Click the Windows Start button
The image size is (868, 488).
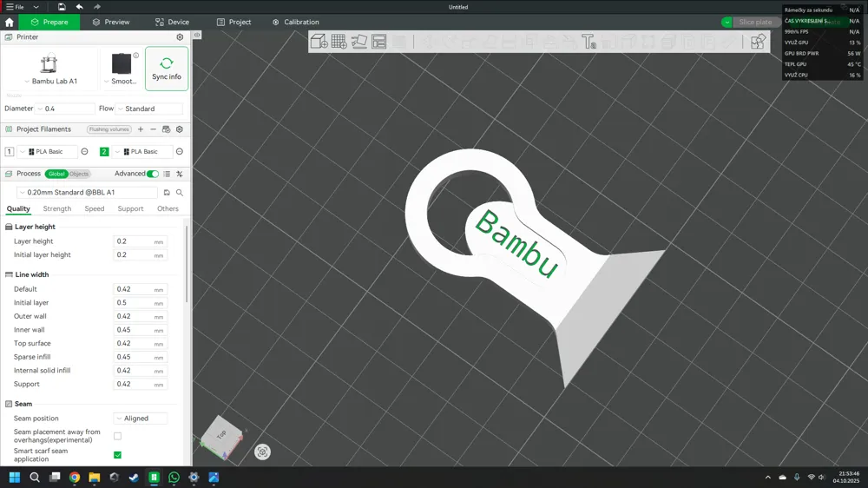(x=15, y=477)
